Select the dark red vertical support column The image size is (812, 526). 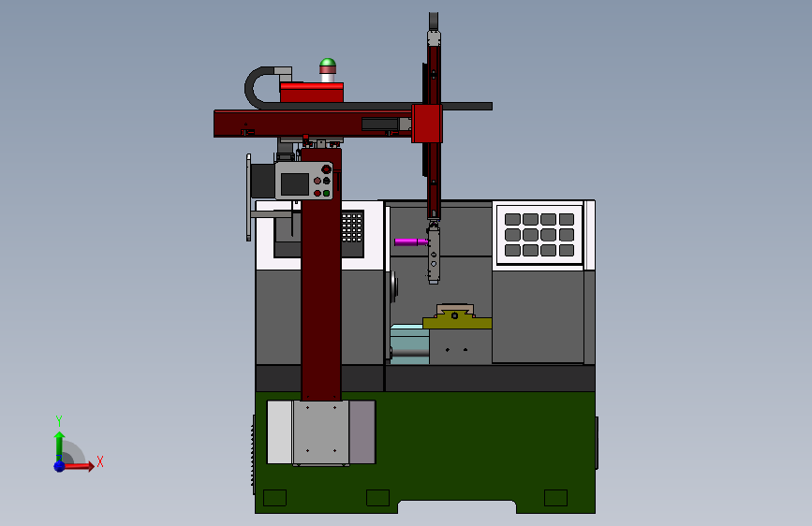pos(321,274)
